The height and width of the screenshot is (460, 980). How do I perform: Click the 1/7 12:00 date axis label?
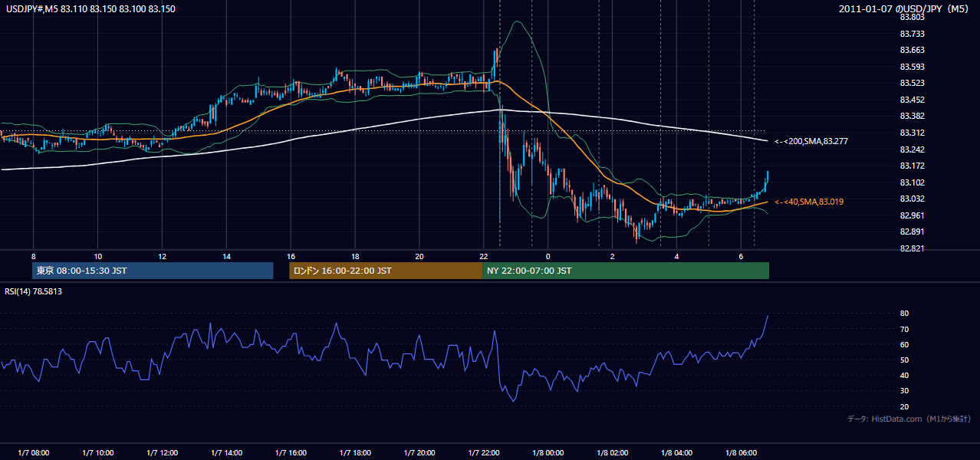click(163, 453)
